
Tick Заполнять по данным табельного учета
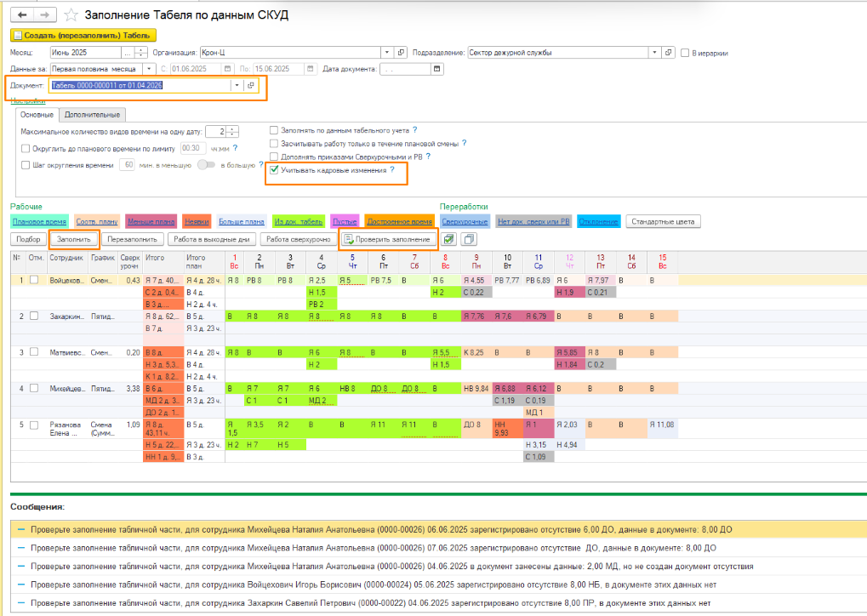[274, 130]
